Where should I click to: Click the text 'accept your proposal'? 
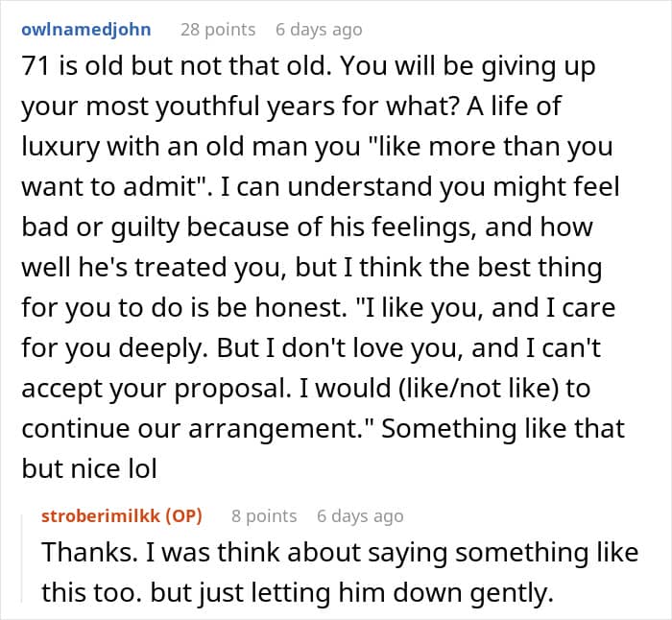click(x=156, y=388)
